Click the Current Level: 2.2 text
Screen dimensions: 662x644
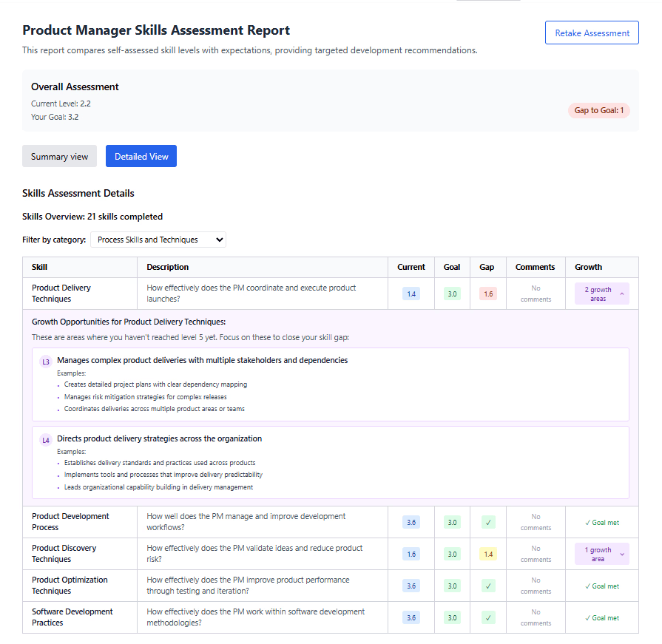pyautogui.click(x=61, y=104)
